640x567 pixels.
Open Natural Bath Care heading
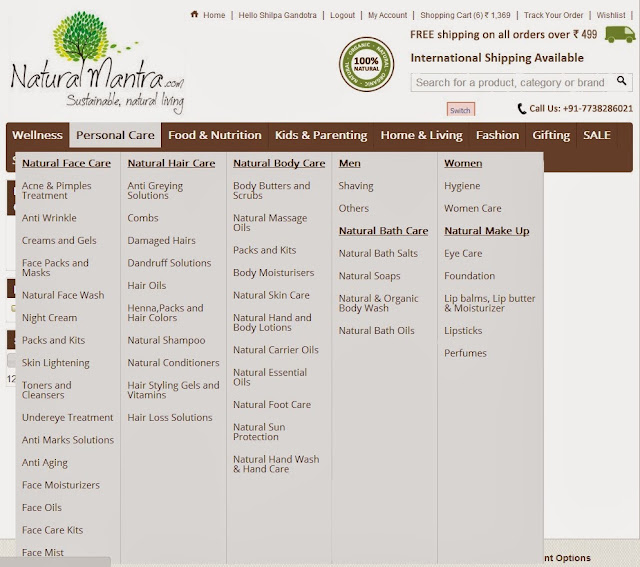[x=383, y=231]
